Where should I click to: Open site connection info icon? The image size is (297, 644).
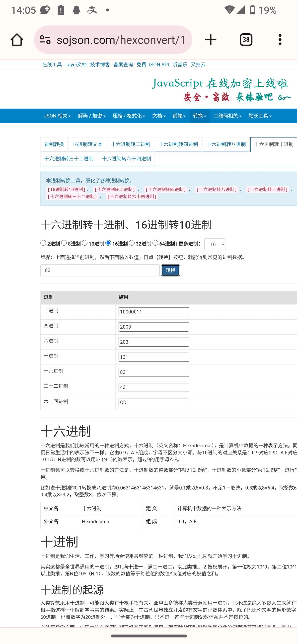[x=45, y=40]
